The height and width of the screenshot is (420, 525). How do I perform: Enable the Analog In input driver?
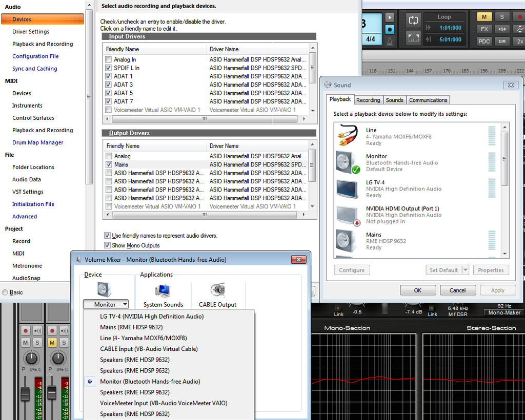pos(108,60)
